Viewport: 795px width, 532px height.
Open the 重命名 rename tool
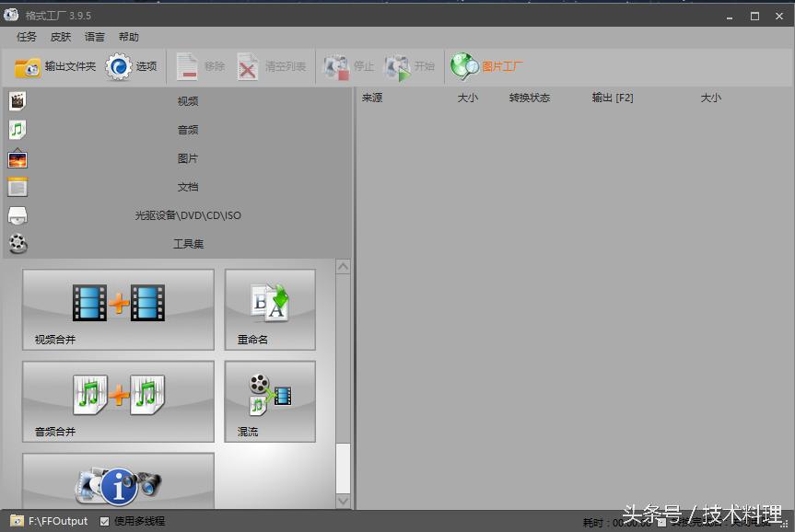(x=270, y=309)
